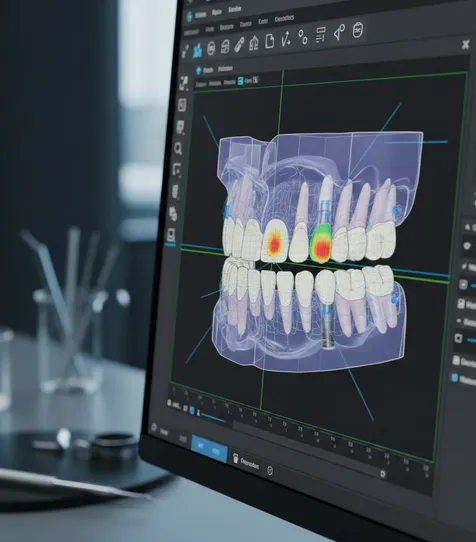Click the pencil edit icon in right panel

465,266
